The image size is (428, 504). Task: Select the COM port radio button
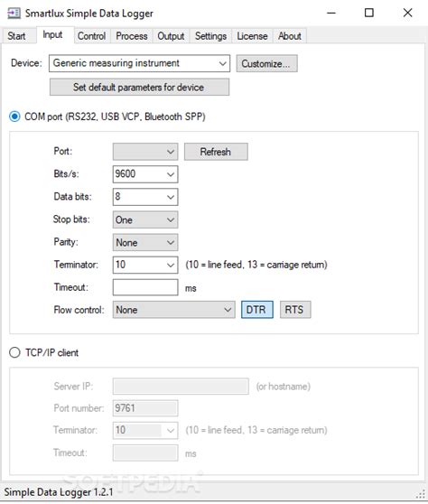click(14, 117)
